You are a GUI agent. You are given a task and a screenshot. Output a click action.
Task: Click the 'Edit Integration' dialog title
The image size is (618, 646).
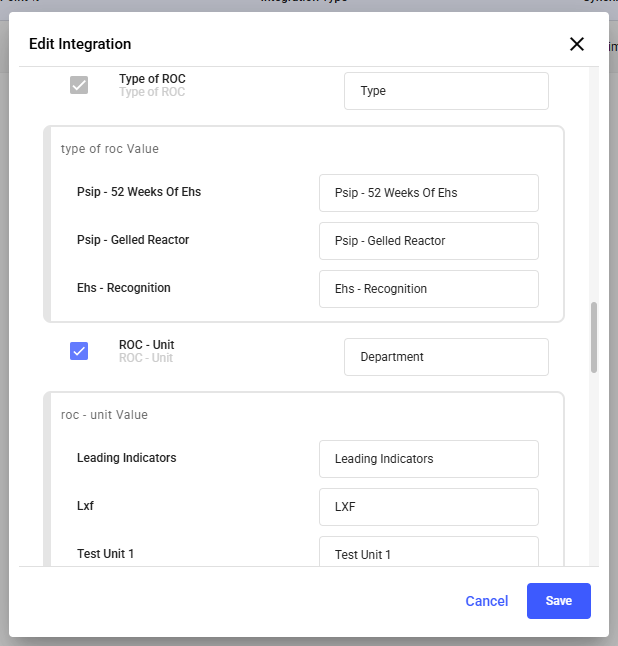80,44
